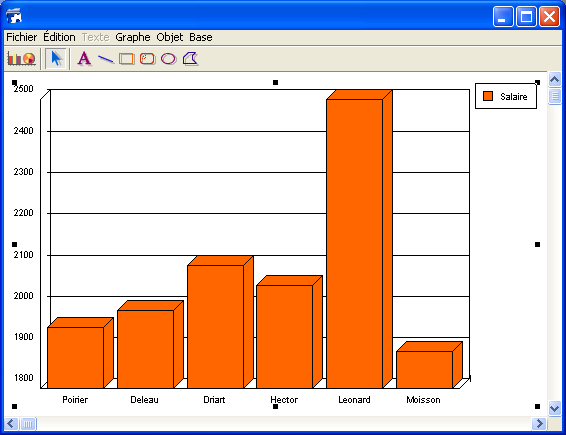Viewport: 566px width, 435px height.
Task: Pick the rounded rectangle shape tool
Action: click(148, 58)
